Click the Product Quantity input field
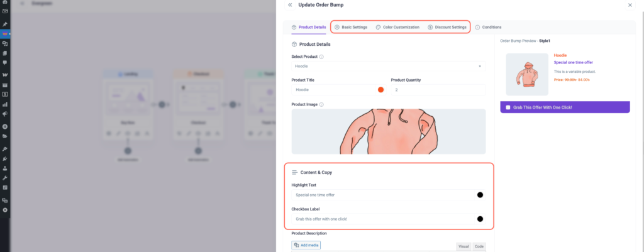Image resolution: width=644 pixels, height=252 pixels. [x=438, y=90]
